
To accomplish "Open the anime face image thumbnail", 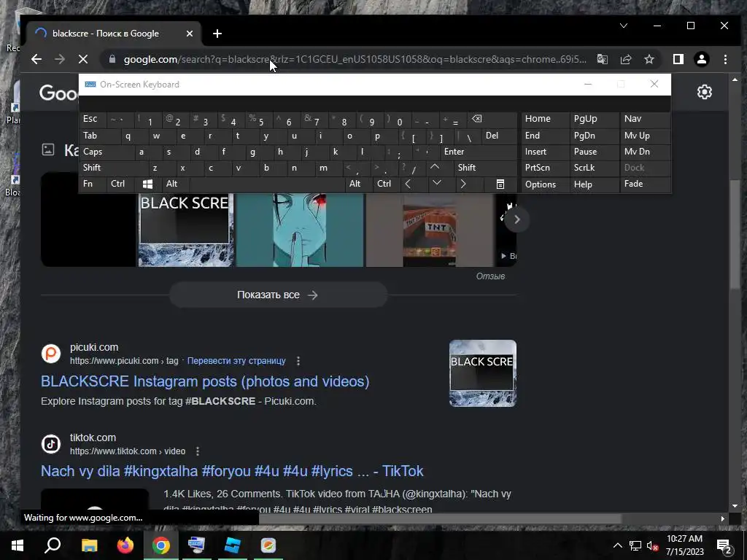I will pyautogui.click(x=300, y=230).
